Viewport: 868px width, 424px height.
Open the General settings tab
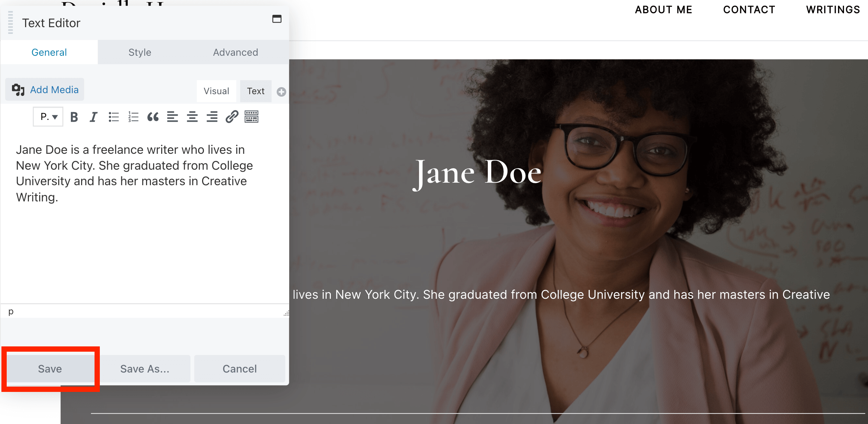point(50,53)
